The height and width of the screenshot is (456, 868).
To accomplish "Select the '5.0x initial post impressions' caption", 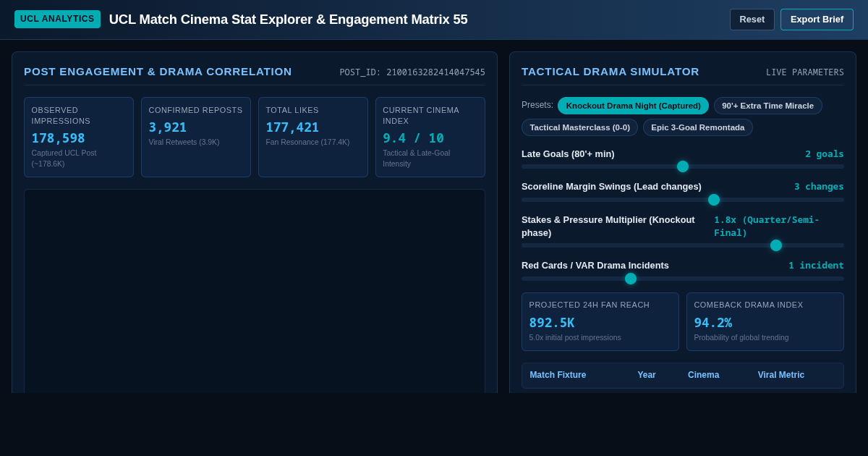I will click(x=575, y=338).
